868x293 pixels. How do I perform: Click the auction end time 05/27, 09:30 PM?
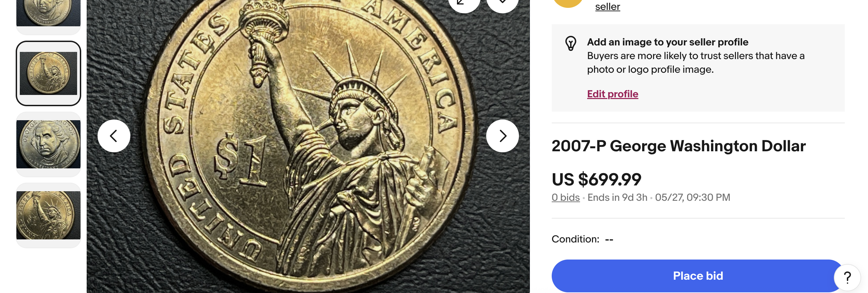click(693, 197)
